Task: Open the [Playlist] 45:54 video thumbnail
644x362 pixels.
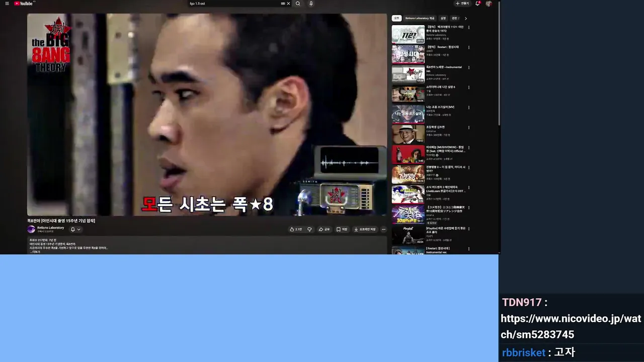Action: (x=408, y=235)
